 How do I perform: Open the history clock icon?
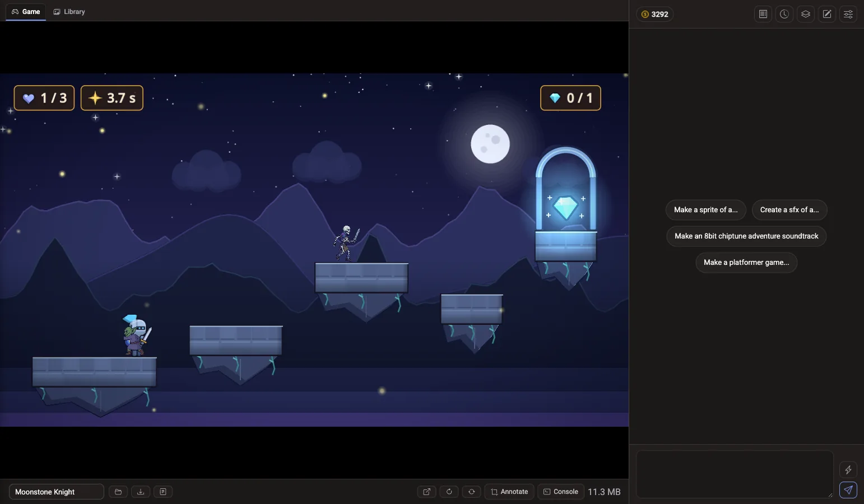tap(784, 14)
